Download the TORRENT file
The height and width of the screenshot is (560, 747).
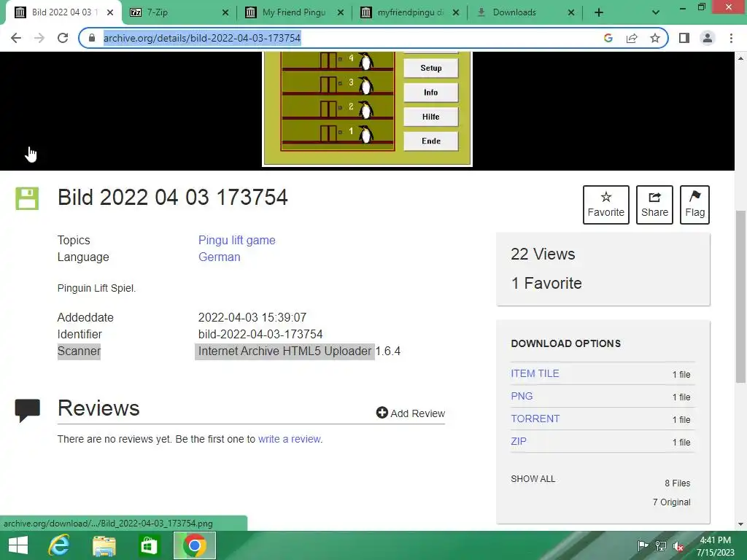pyautogui.click(x=535, y=419)
